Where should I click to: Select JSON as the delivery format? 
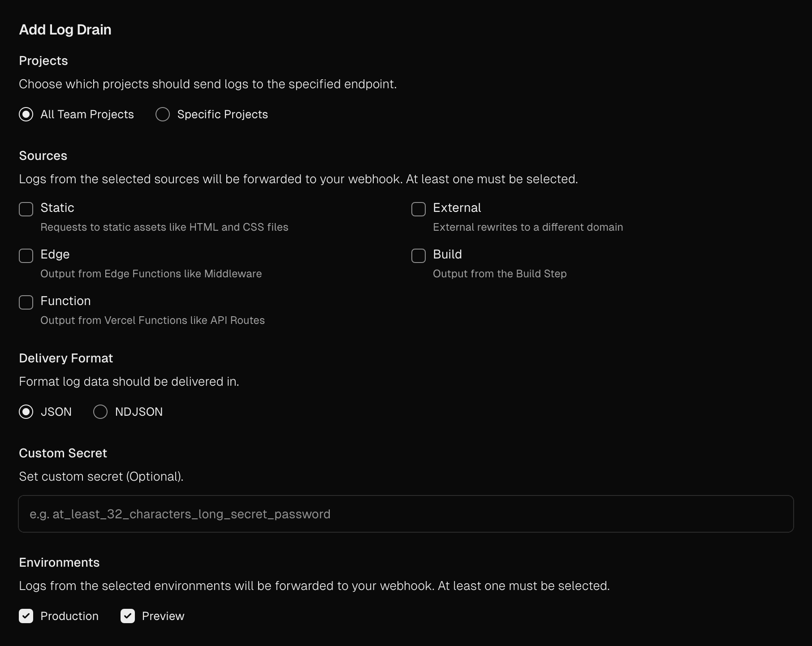coord(26,412)
